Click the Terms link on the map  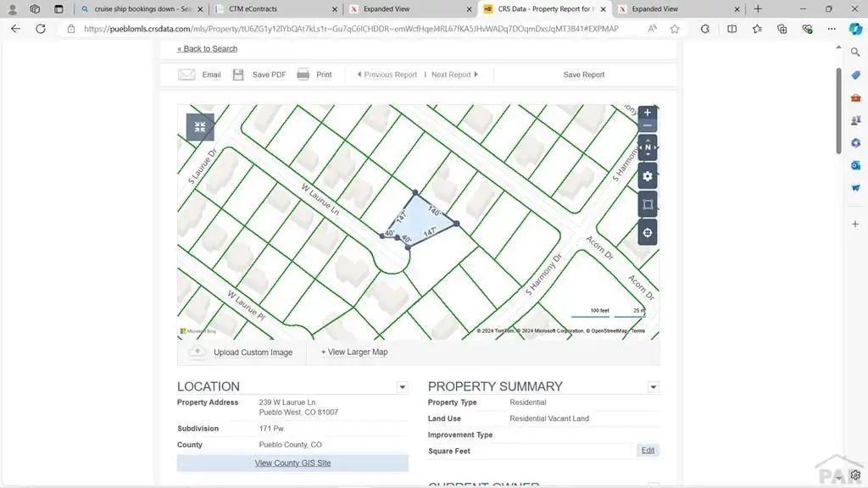(x=638, y=331)
